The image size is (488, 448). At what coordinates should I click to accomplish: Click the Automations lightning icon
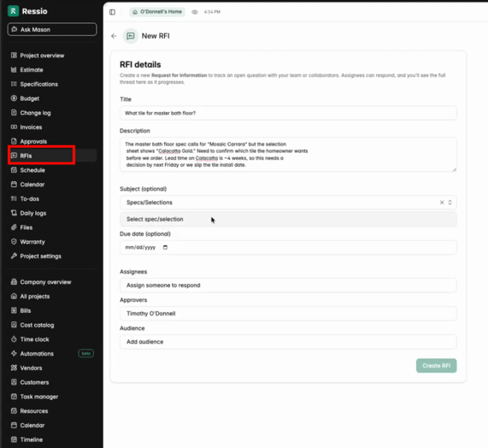point(14,353)
